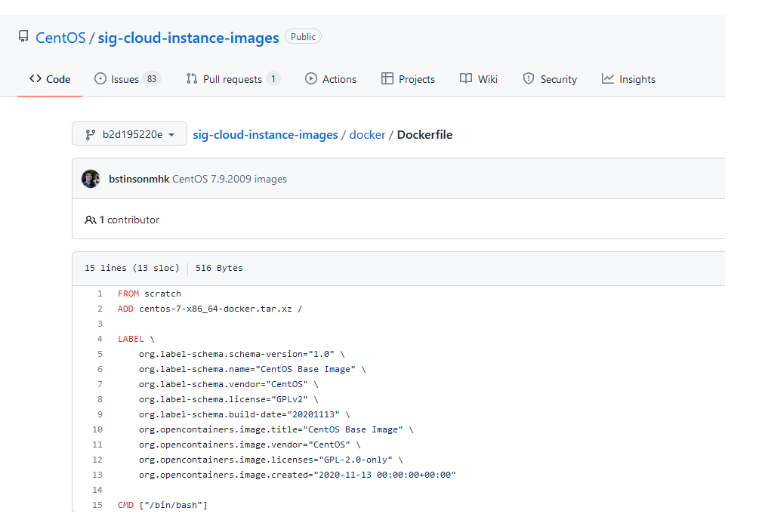761x517 pixels.
Task: Click the git branch icon beside b2d195220e
Action: [90, 134]
